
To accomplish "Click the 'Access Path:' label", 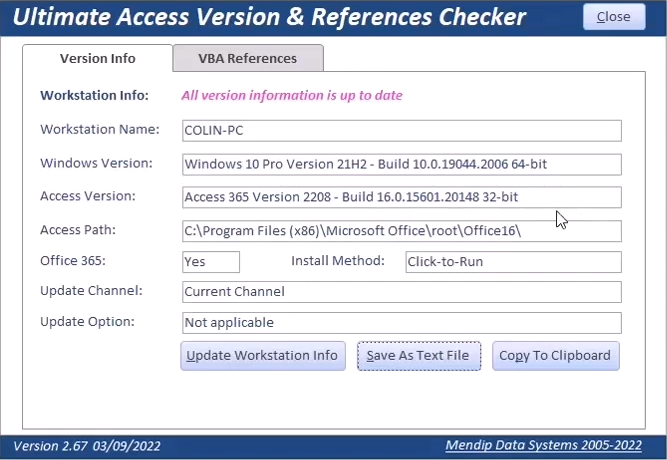I will pos(78,230).
